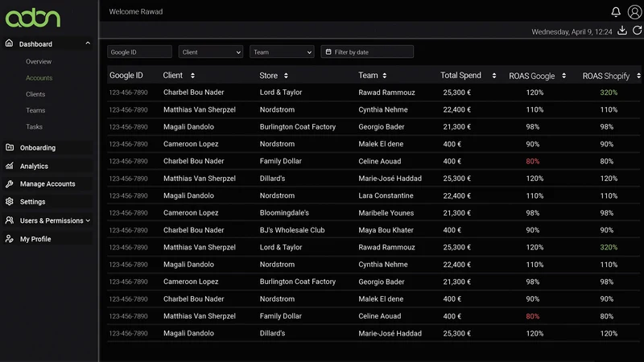Screen dimensions: 644x362
Task: Click the refresh data icon
Action: click(637, 31)
